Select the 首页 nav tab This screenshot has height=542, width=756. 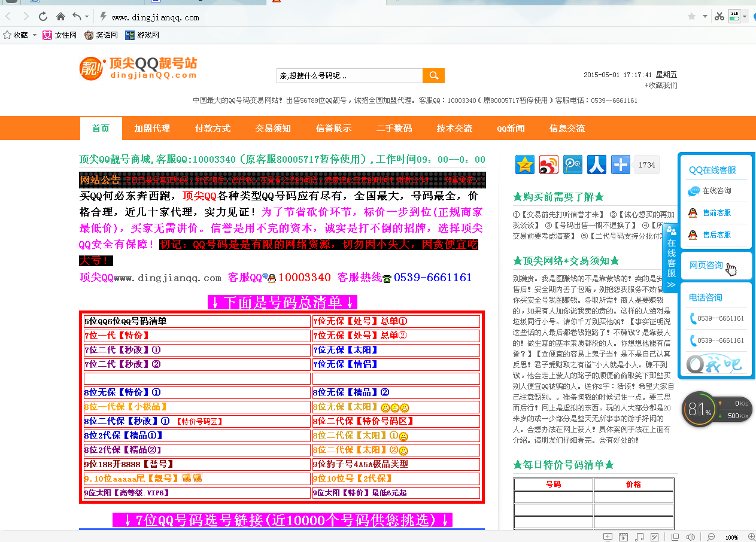point(101,129)
